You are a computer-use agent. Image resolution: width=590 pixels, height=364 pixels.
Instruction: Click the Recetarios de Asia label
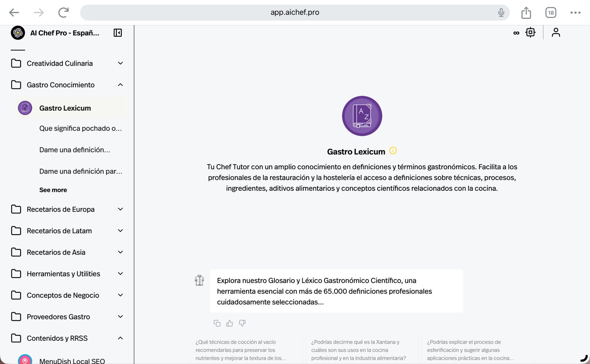point(56,252)
